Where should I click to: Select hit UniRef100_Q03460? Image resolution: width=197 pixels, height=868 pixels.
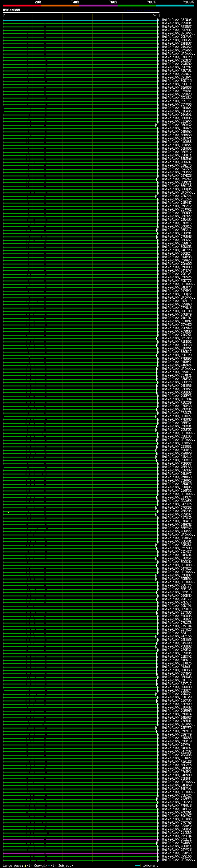[x=177, y=50]
